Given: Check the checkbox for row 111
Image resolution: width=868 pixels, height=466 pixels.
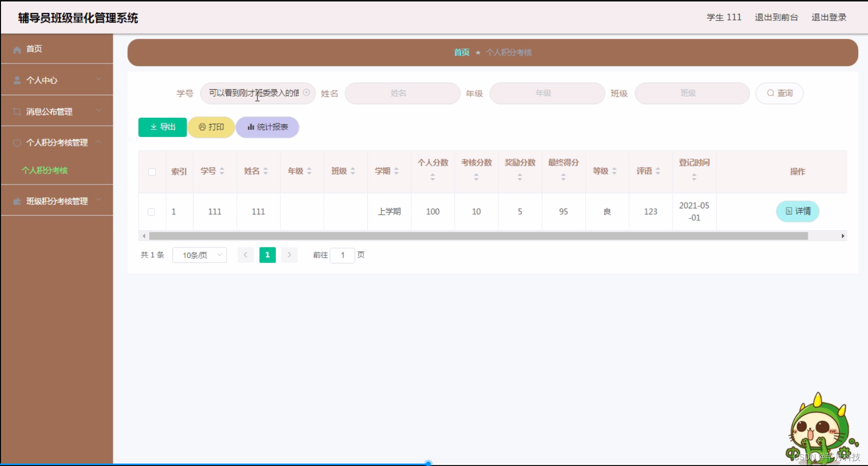Looking at the screenshot, I should click(x=151, y=212).
